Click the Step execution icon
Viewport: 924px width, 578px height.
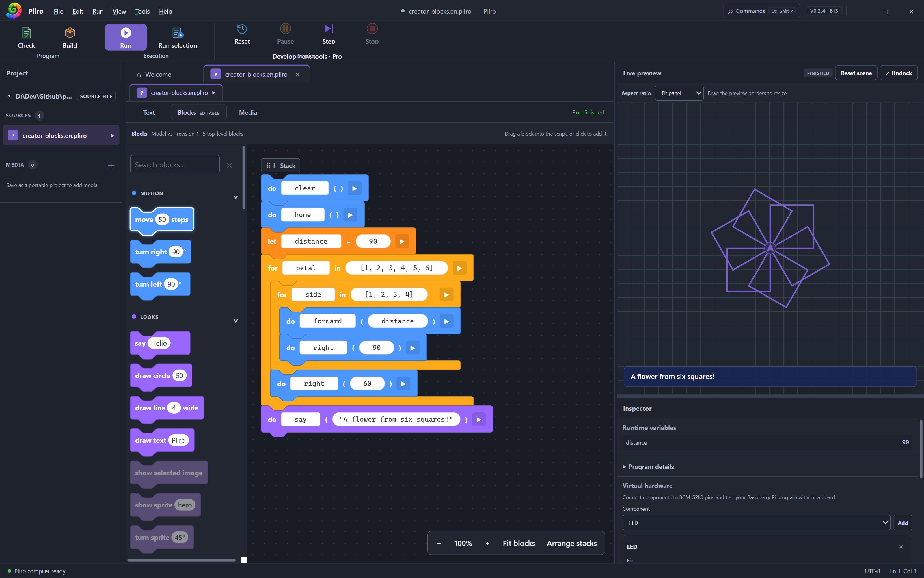[328, 29]
